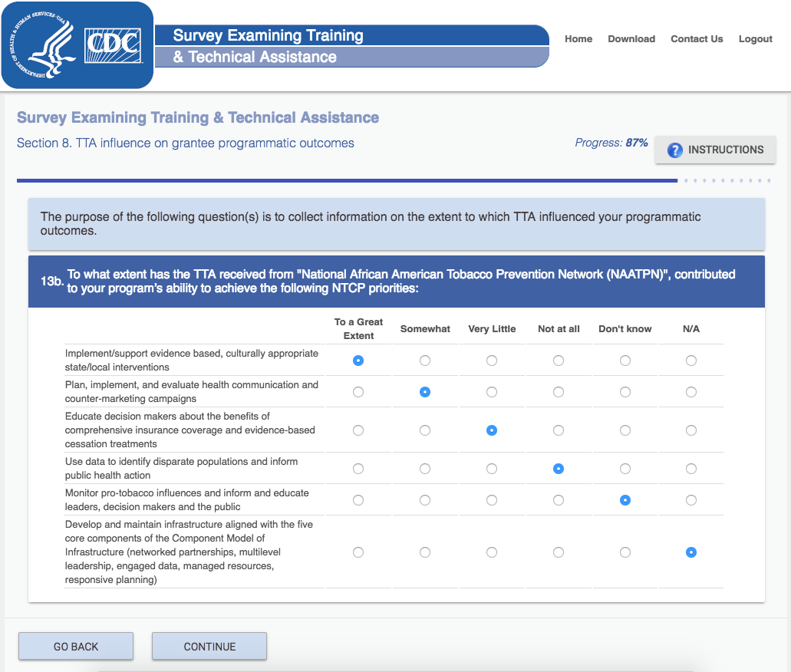
Task: Select To a Great Extent for health communication campaigns
Action: 358,392
